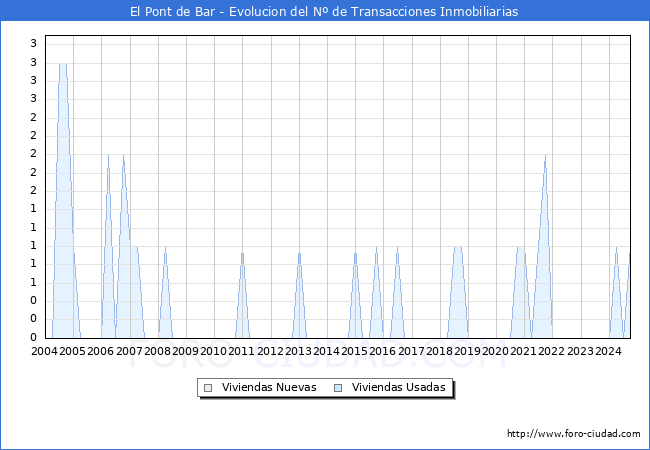Screen dimensions: 650x450
Task: Click the 2022 x-axis label
Action: pos(551,351)
